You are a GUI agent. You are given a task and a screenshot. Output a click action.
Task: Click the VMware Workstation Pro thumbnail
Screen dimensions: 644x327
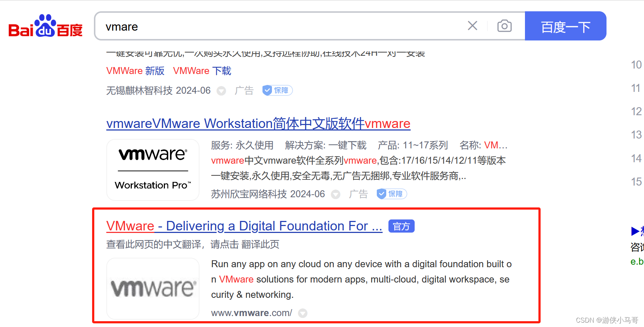(x=153, y=170)
